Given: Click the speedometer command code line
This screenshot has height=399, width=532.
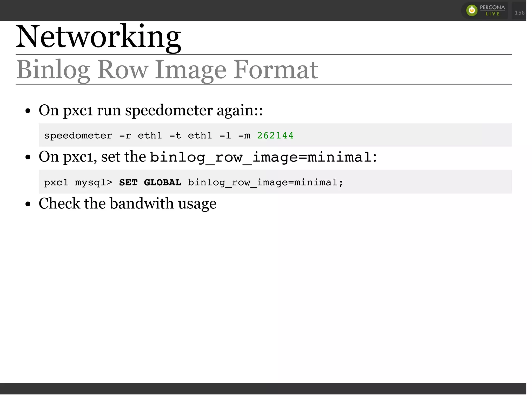Looking at the screenshot, I should click(x=169, y=136).
